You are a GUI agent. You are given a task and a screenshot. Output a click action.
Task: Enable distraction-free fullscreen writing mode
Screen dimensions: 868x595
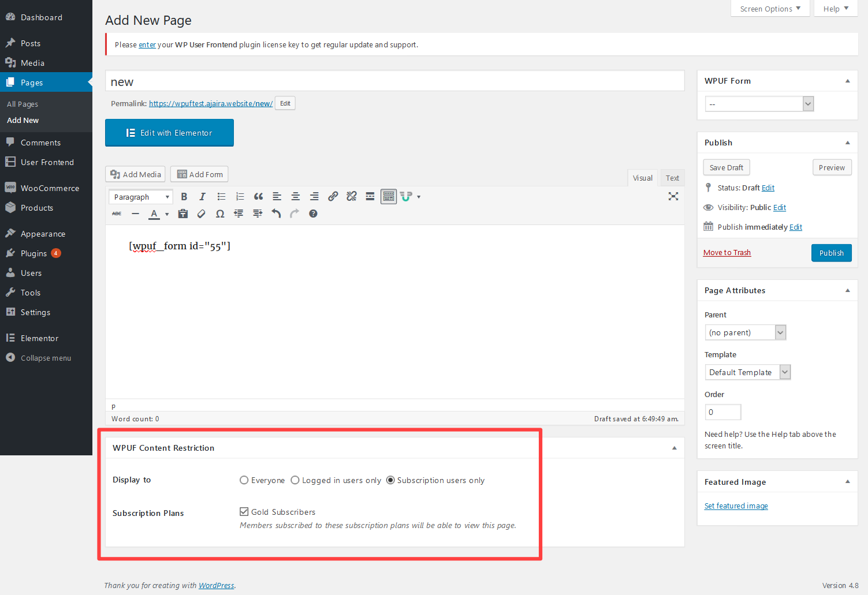click(673, 197)
